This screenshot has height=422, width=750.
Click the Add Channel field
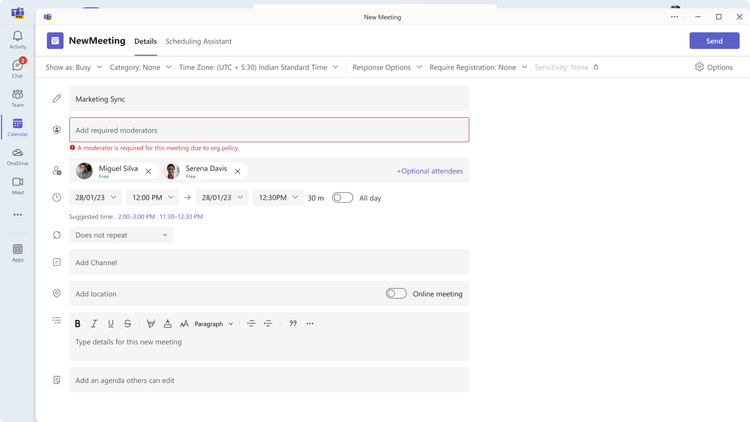tap(269, 262)
